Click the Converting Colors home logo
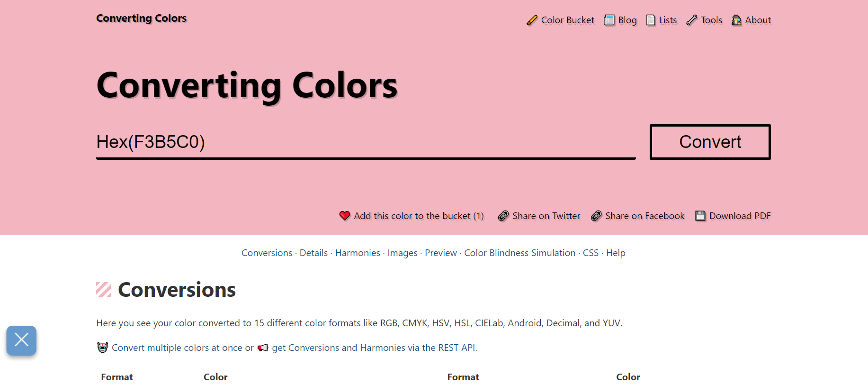This screenshot has height=385, width=868. point(141,18)
